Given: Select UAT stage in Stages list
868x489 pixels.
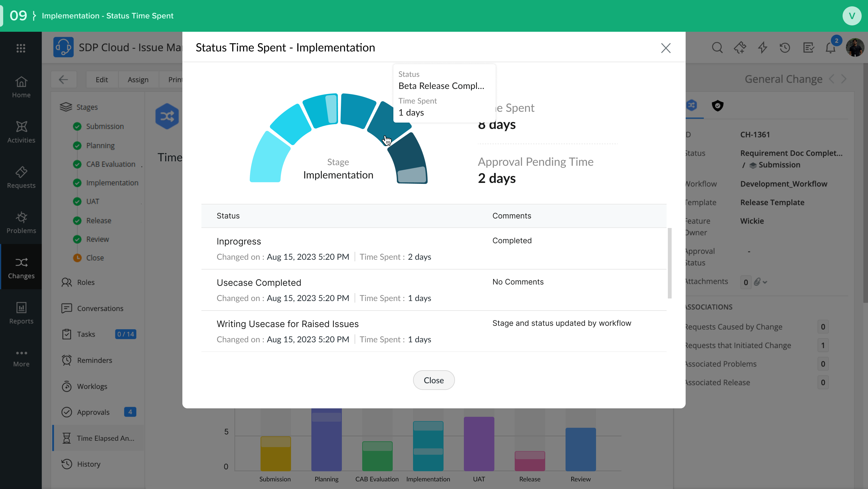Looking at the screenshot, I should (92, 201).
